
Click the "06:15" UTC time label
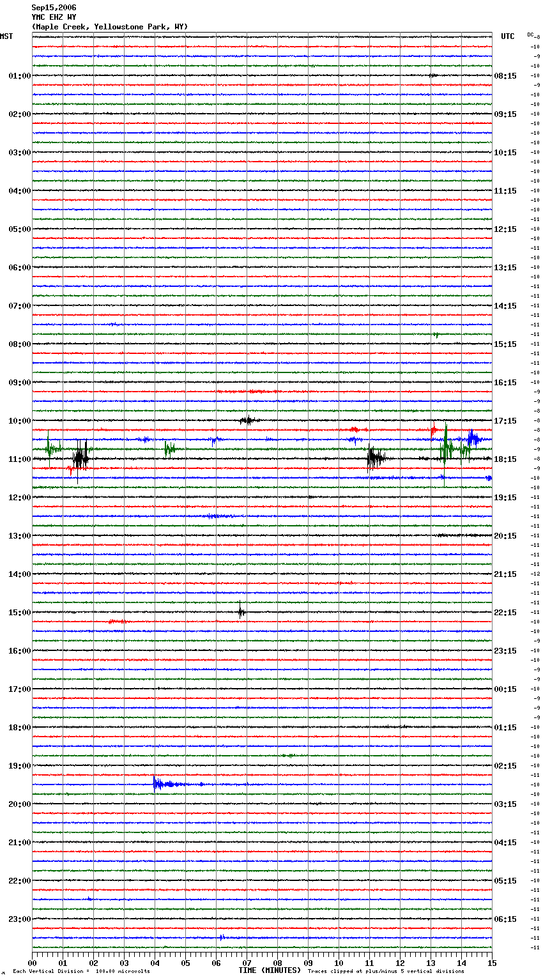pyautogui.click(x=505, y=919)
